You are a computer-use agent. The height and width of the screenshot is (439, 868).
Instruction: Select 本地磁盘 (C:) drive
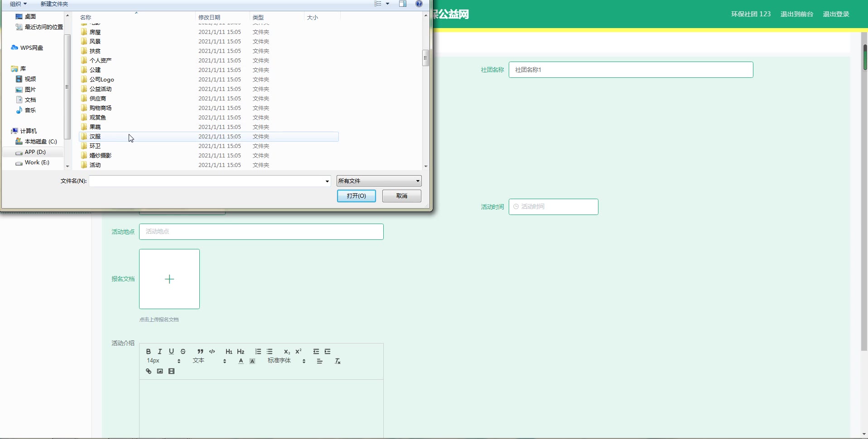click(x=36, y=142)
